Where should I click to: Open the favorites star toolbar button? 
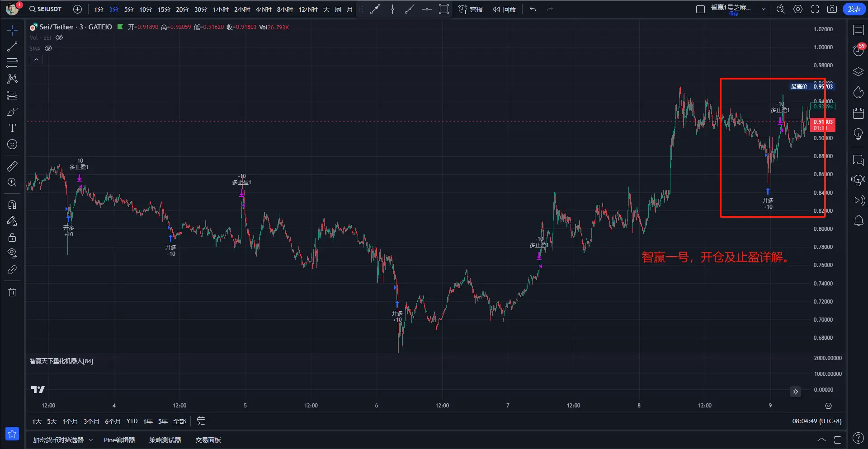coord(12,434)
